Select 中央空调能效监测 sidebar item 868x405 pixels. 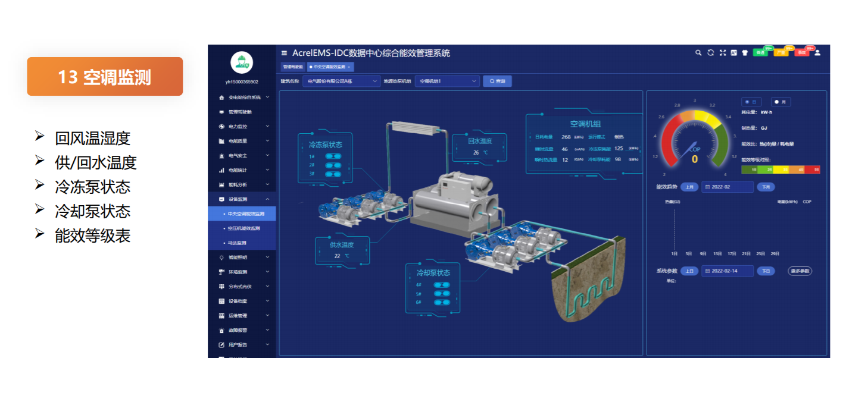[x=242, y=214]
